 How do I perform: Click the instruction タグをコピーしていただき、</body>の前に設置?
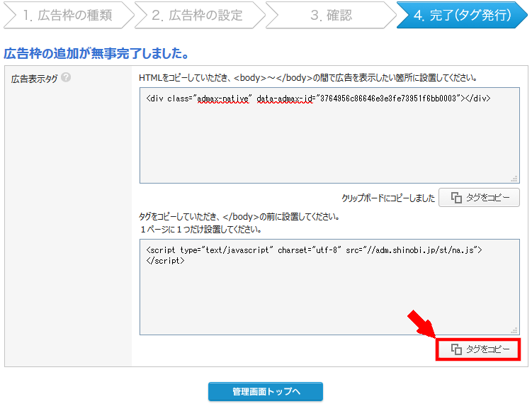(239, 217)
